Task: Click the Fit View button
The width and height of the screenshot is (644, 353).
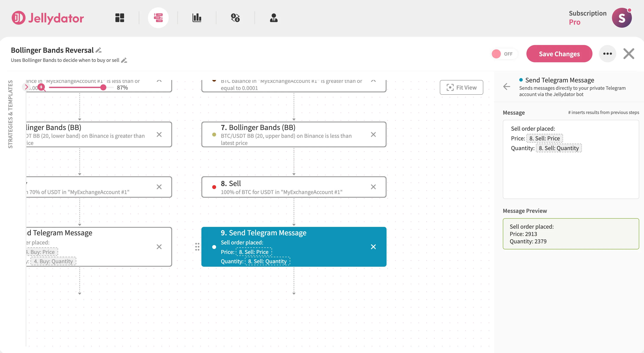Action: point(461,87)
